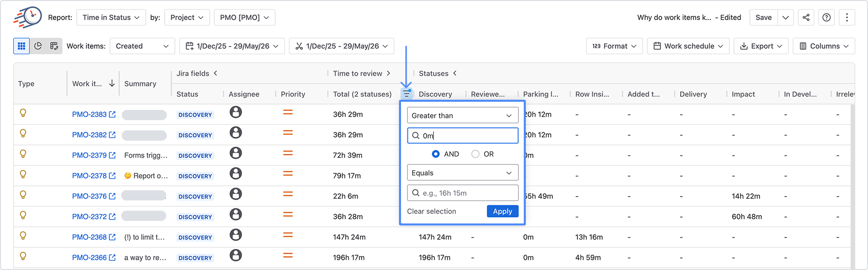The width and height of the screenshot is (868, 270).
Task: Open the PMO [PMO] project dropdown
Action: tap(244, 17)
